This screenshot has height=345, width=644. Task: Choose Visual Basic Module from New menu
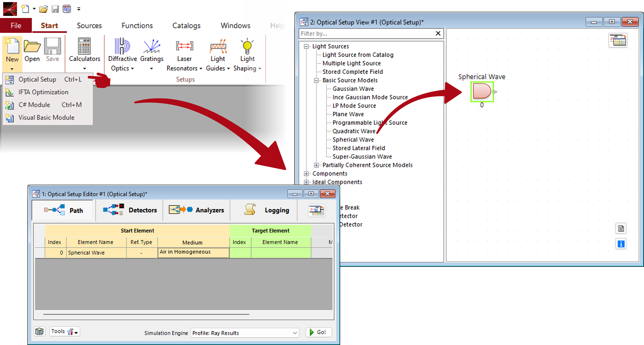pyautogui.click(x=48, y=118)
